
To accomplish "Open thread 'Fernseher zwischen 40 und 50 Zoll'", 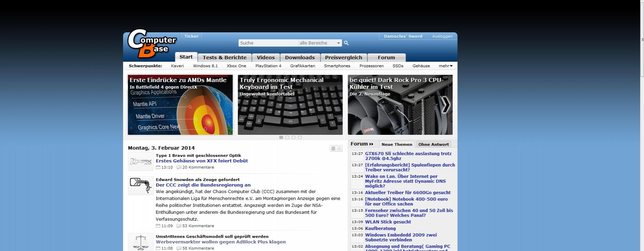I will coord(409,213).
